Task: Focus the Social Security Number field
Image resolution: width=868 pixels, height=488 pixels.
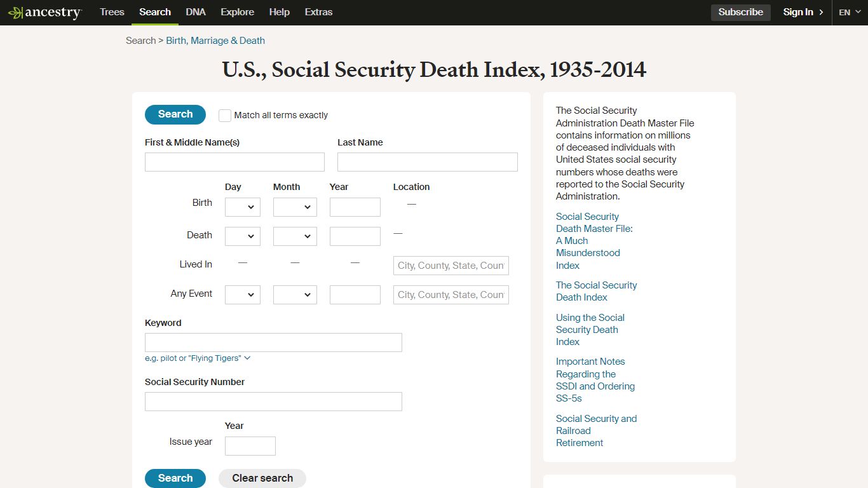Action: (x=273, y=402)
